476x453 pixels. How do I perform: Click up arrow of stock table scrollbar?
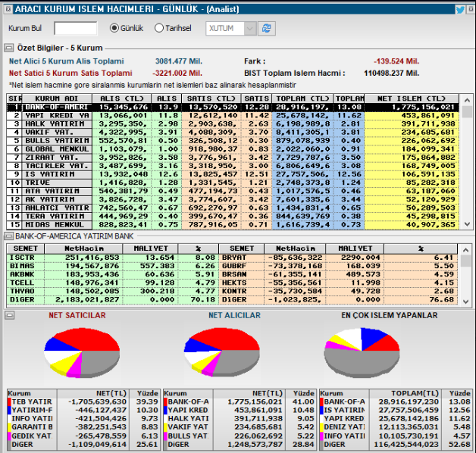tap(466, 250)
